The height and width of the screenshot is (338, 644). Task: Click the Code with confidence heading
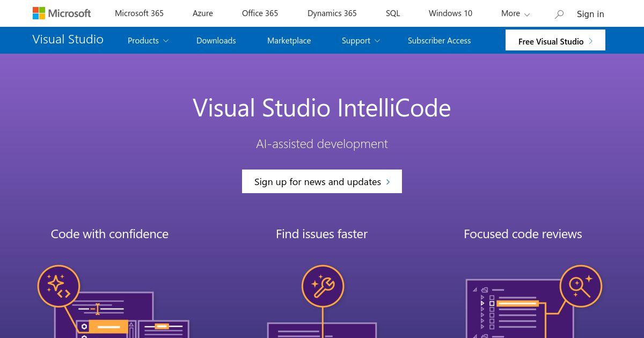point(109,234)
